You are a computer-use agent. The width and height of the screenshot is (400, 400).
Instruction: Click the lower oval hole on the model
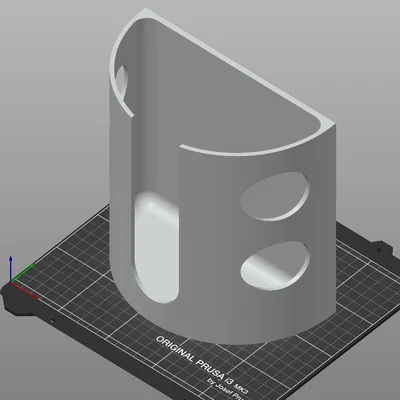point(275,266)
